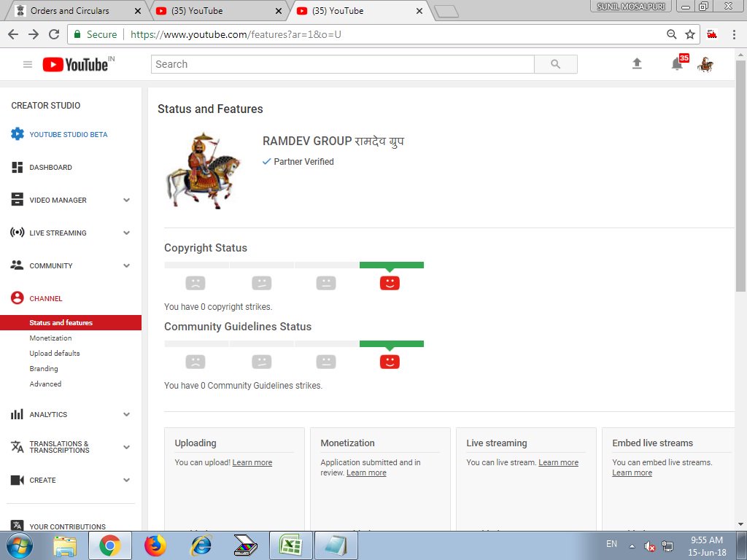
Task: Expand the Live Streaming section
Action: click(127, 233)
